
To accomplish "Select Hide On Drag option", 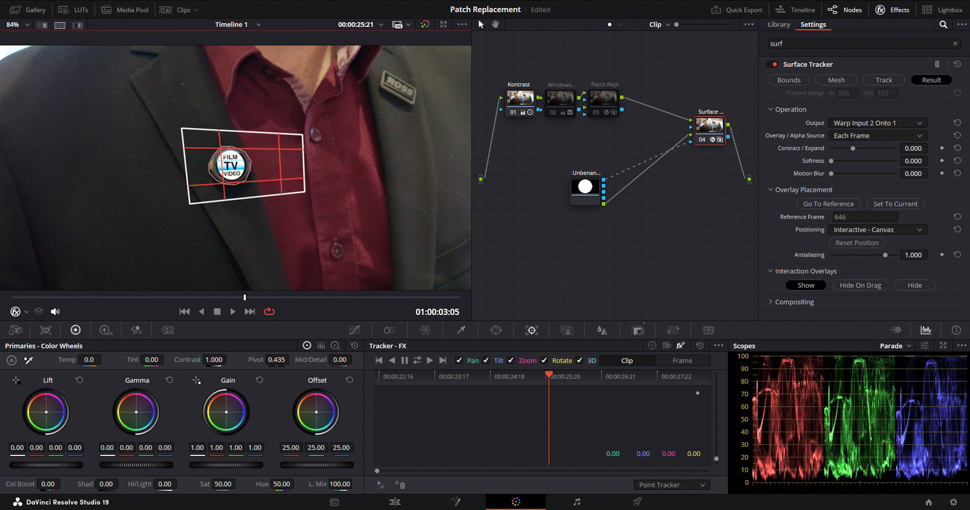I will pos(860,285).
